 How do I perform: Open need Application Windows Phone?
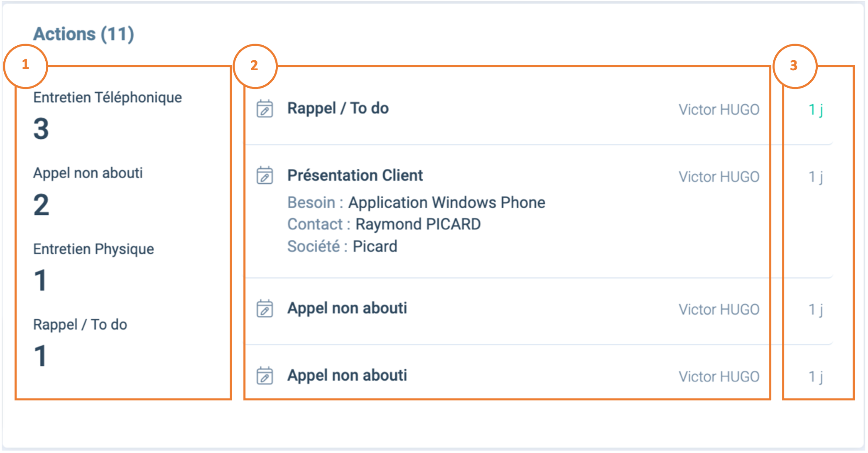447,203
